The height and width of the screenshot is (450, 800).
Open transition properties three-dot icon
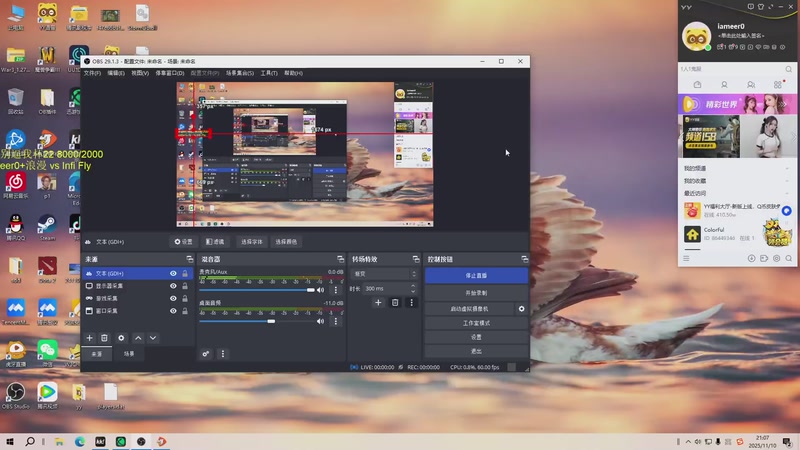point(412,303)
